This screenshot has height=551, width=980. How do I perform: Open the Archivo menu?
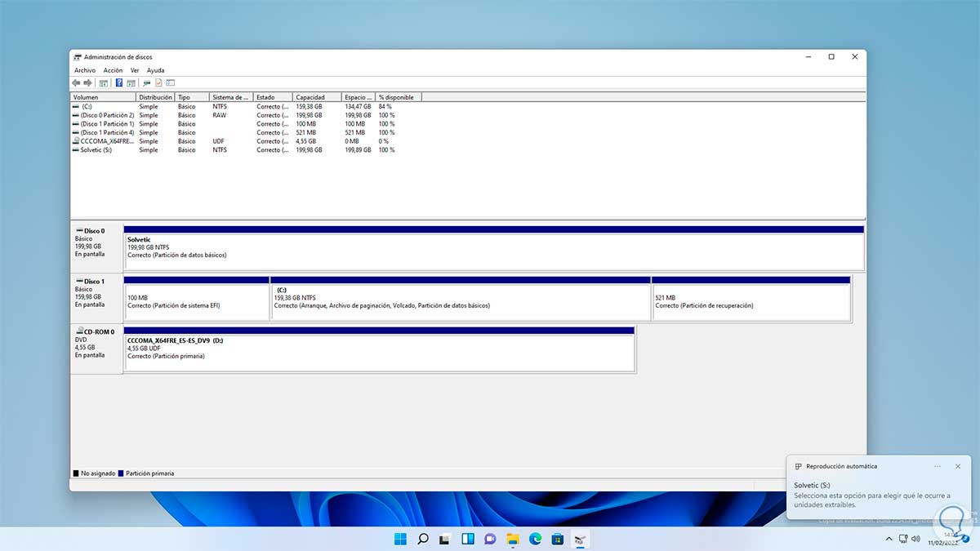click(85, 70)
